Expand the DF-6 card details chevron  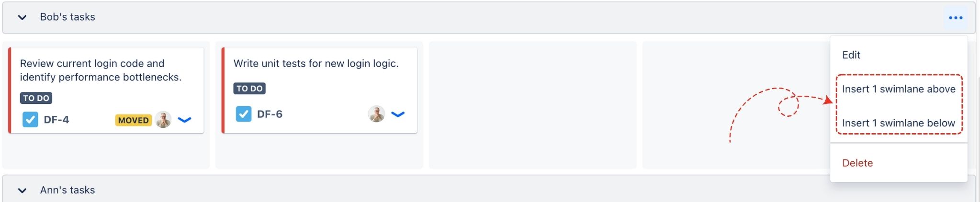(x=398, y=114)
